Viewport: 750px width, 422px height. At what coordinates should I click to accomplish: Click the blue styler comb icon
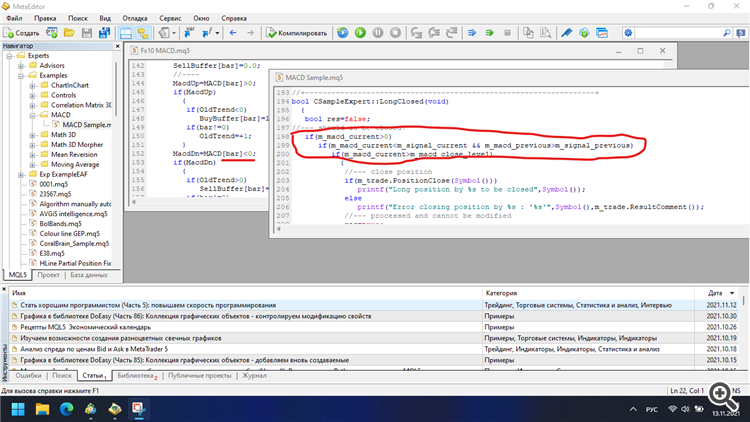point(567,33)
